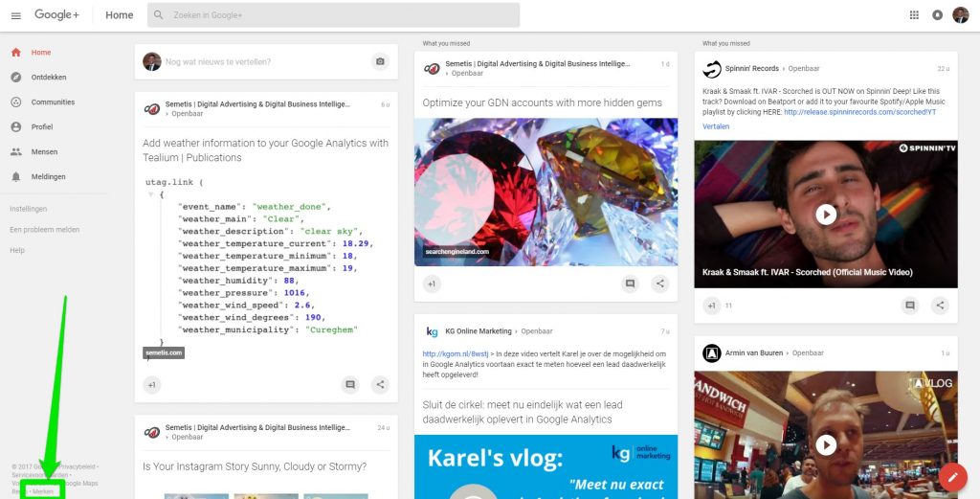Open 'Is Your Instagram Story Sunny' post title
This screenshot has height=499, width=980.
(x=255, y=466)
